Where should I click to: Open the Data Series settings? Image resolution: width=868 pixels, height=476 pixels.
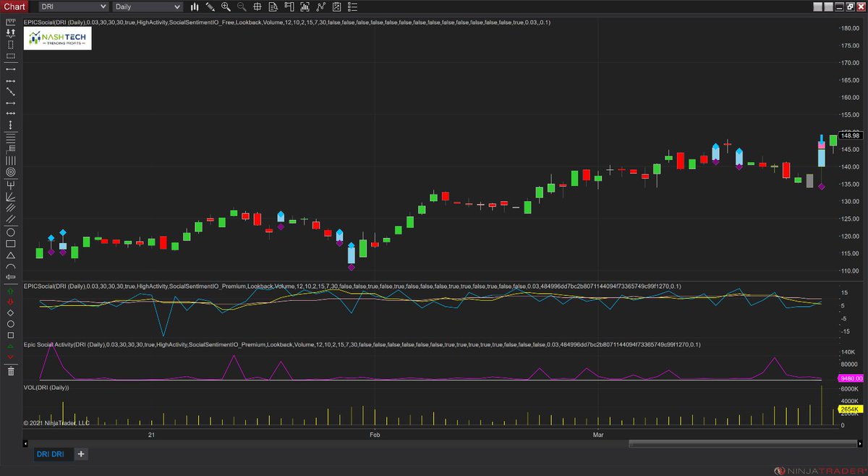point(305,7)
